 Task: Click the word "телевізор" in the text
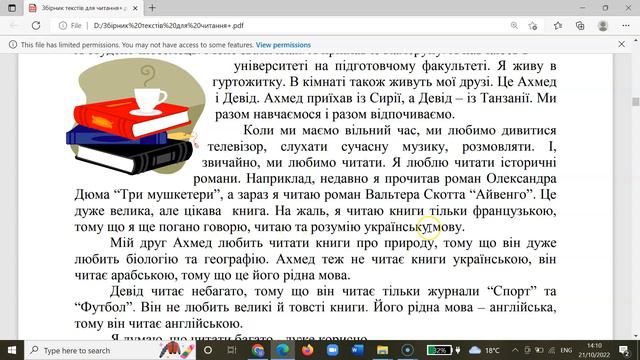click(237, 147)
